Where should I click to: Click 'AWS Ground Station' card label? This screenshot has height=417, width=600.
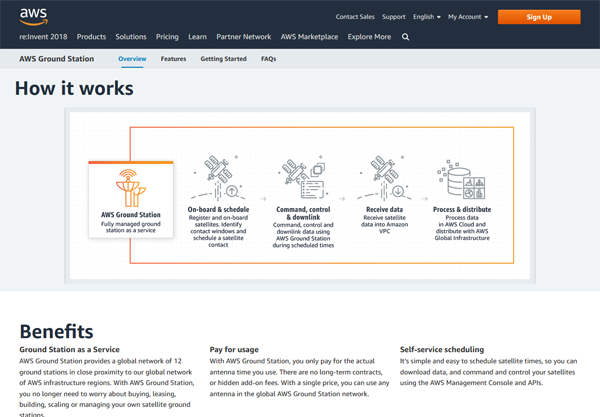[x=130, y=215]
